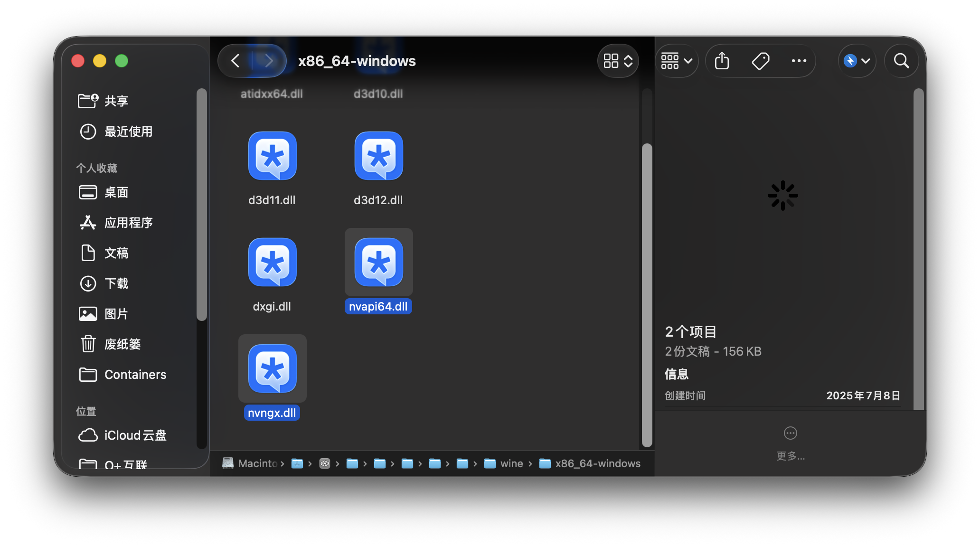980x547 pixels.
Task: Click the file list vertical scrollbar
Action: tap(647, 294)
